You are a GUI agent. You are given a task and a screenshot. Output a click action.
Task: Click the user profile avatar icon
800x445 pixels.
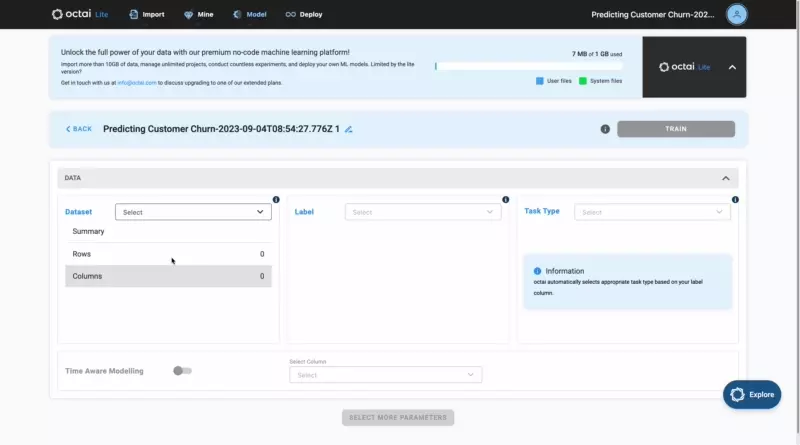[736, 14]
